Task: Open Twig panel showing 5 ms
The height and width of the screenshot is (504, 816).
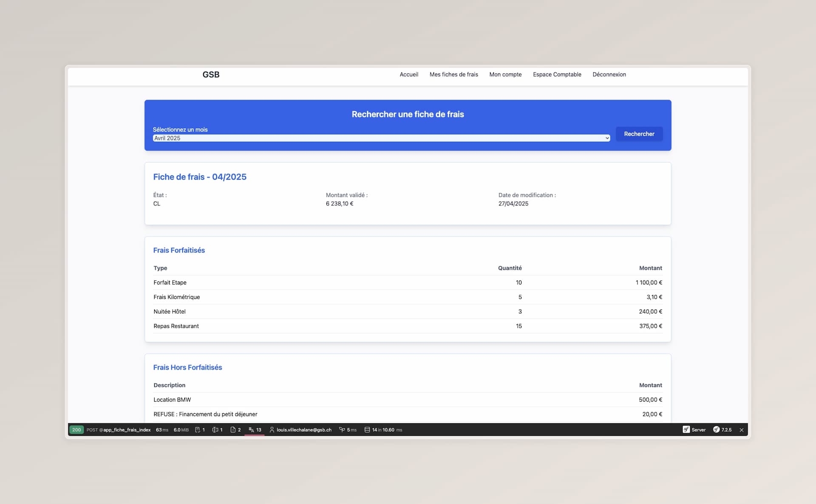Action: (347, 430)
